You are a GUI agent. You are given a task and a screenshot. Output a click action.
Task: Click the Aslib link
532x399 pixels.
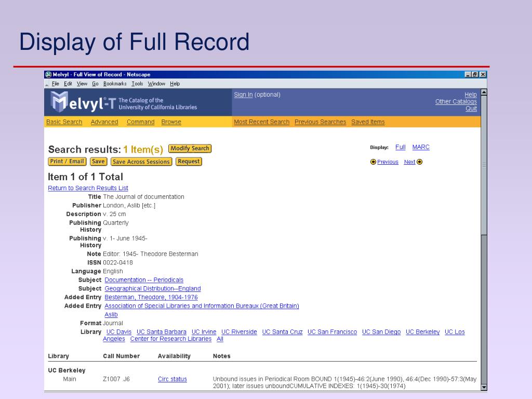click(111, 314)
